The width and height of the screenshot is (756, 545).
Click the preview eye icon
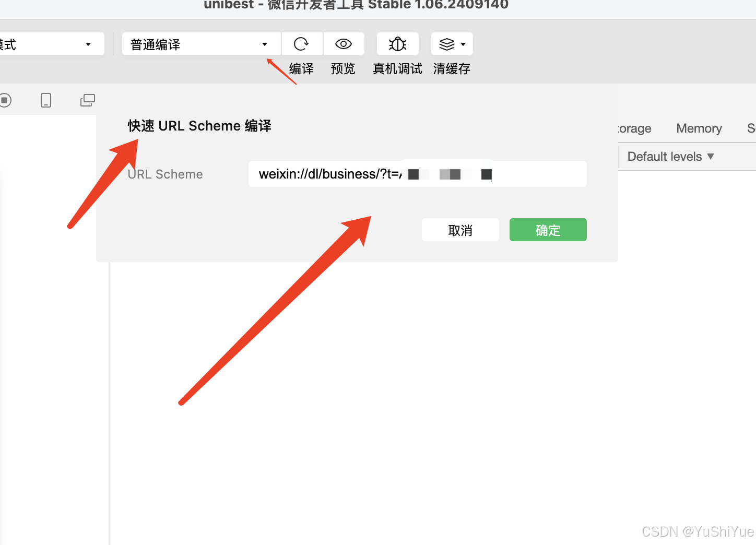tap(343, 44)
